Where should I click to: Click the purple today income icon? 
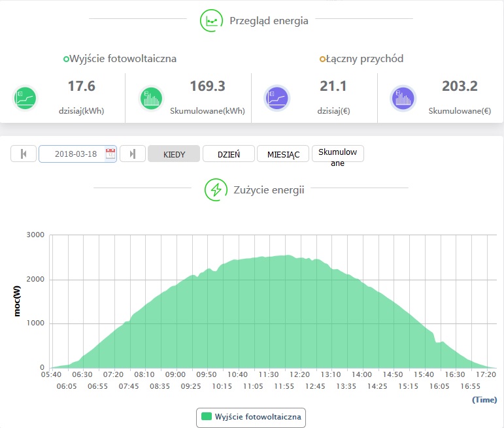277,99
